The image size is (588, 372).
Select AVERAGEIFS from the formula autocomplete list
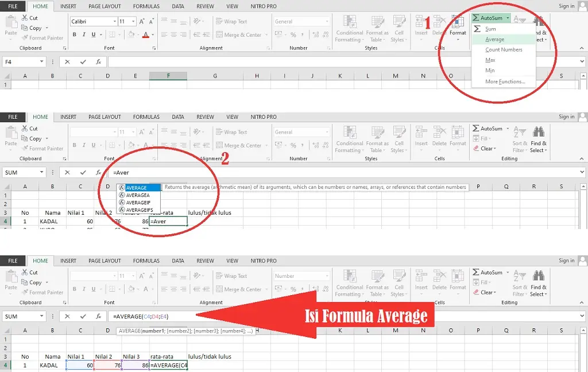[x=139, y=210]
